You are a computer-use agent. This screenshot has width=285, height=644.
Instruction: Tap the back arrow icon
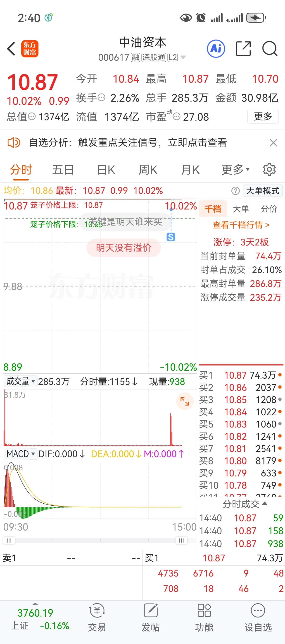coord(11,48)
